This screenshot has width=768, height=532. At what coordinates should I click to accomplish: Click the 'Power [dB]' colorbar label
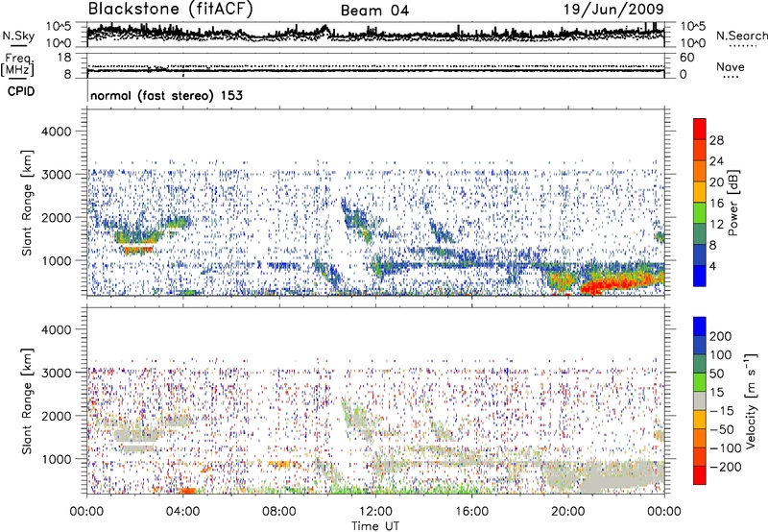[x=732, y=203]
